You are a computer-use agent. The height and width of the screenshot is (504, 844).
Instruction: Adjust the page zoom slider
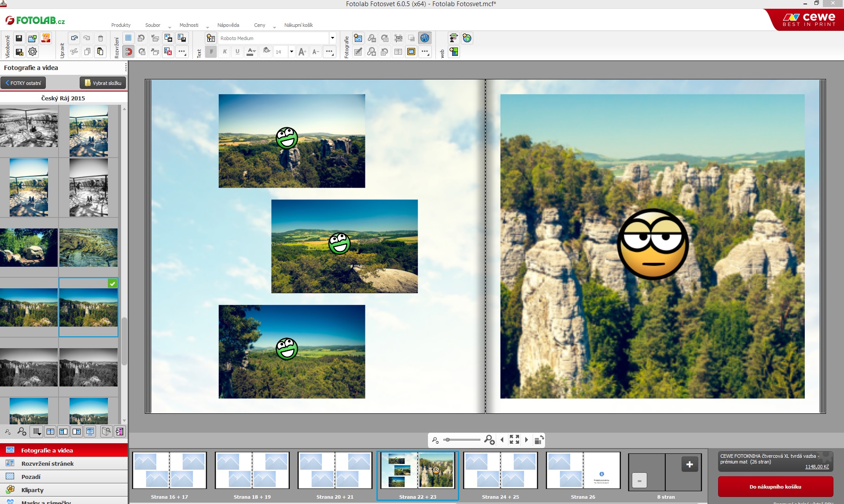(x=447, y=440)
